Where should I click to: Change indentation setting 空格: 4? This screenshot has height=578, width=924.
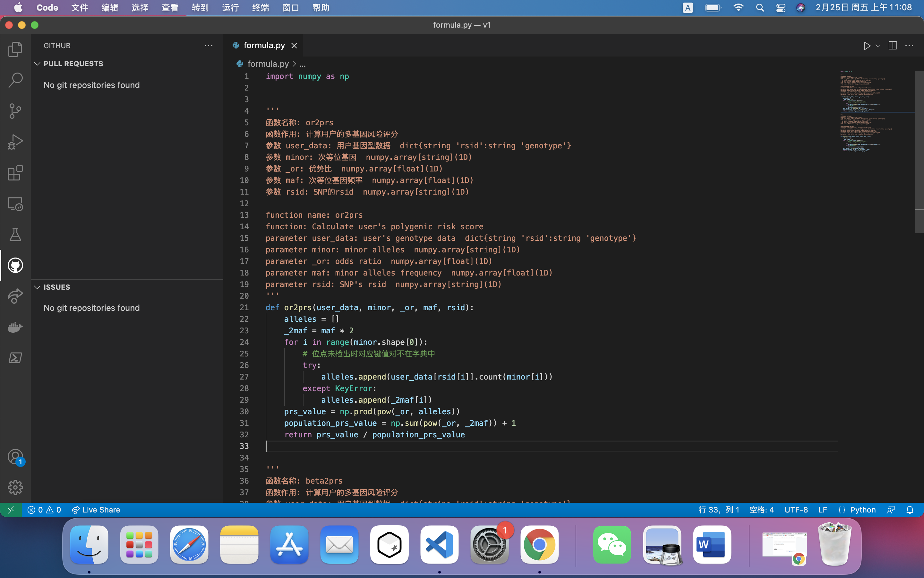point(762,510)
